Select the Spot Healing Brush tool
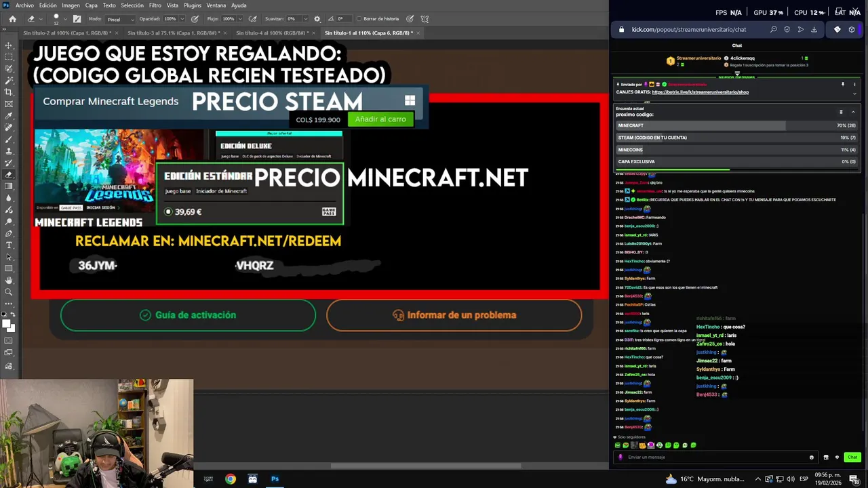Screen dimensions: 868x488 tap(9, 127)
